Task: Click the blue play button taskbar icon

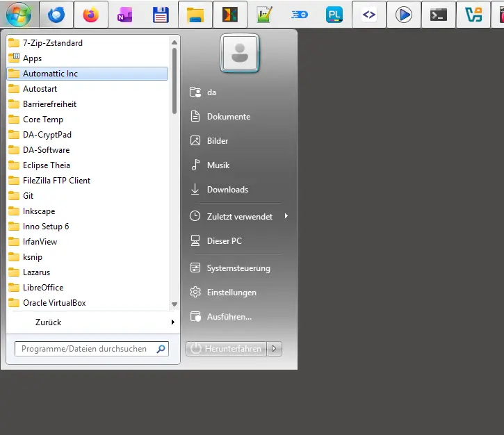Action: (x=404, y=15)
